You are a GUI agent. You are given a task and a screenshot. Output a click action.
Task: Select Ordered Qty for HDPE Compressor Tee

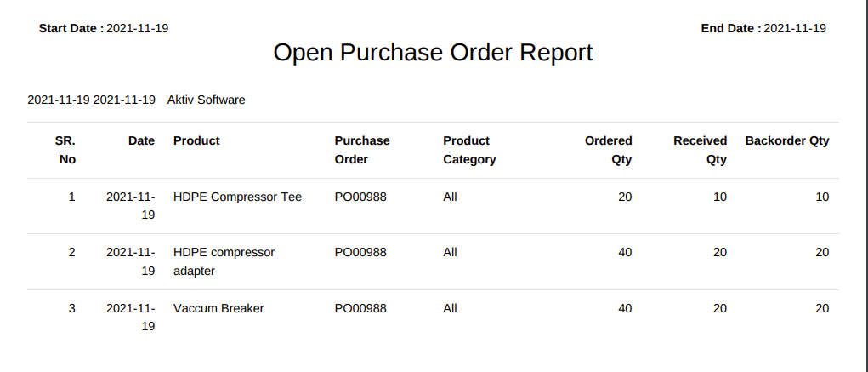(625, 197)
